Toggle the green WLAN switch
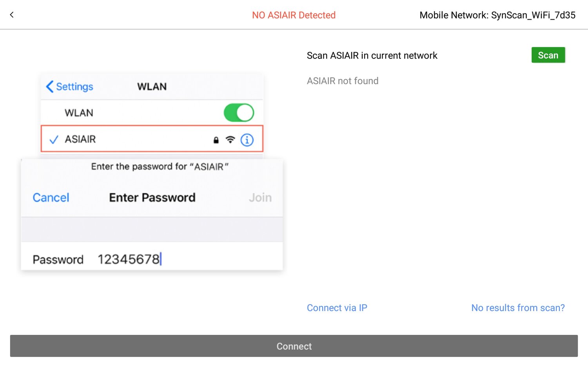This screenshot has width=588, height=367. tap(239, 113)
